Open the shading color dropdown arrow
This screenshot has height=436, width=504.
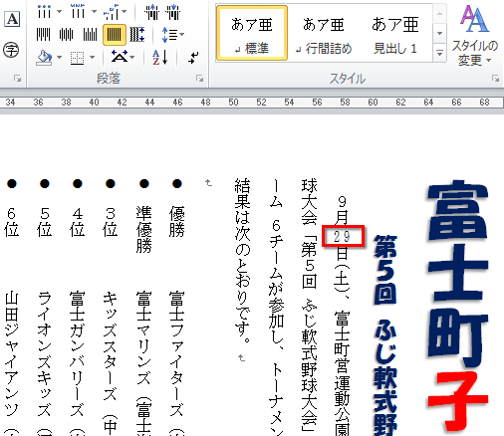[60, 58]
